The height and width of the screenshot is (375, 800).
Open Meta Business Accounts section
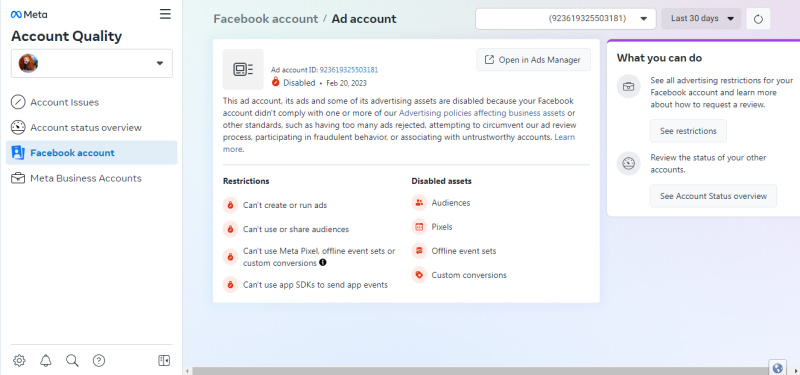point(92,178)
